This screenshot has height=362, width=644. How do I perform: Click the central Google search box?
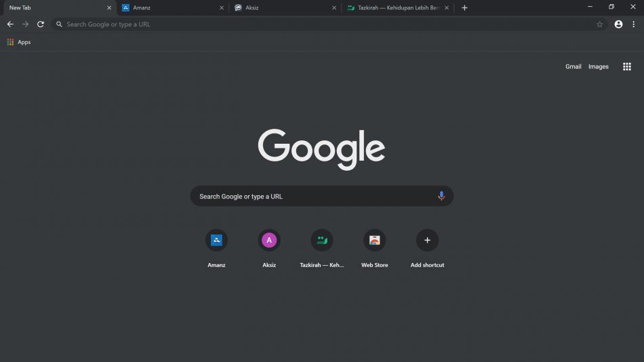(321, 196)
